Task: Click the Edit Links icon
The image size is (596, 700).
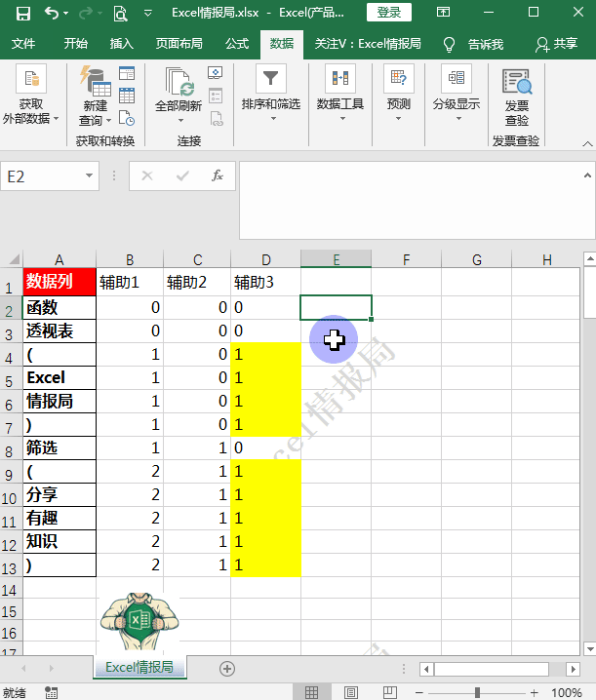Action: (x=217, y=118)
